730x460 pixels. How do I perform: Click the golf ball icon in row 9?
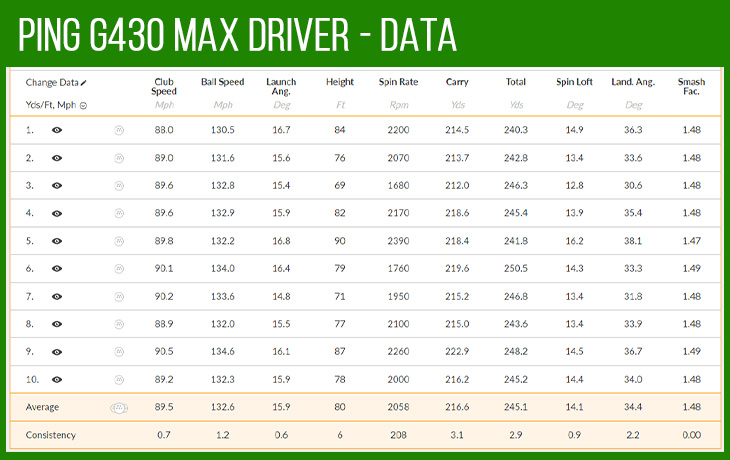(119, 352)
